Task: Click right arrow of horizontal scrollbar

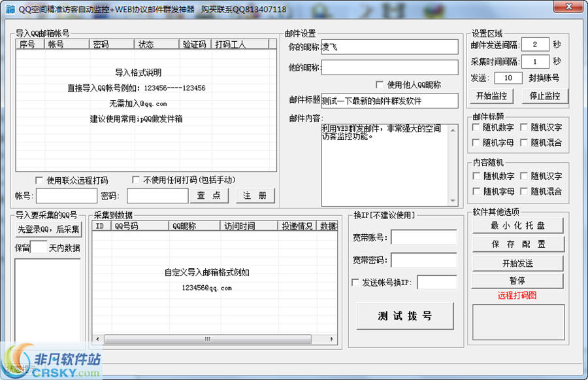Action: pos(332,339)
